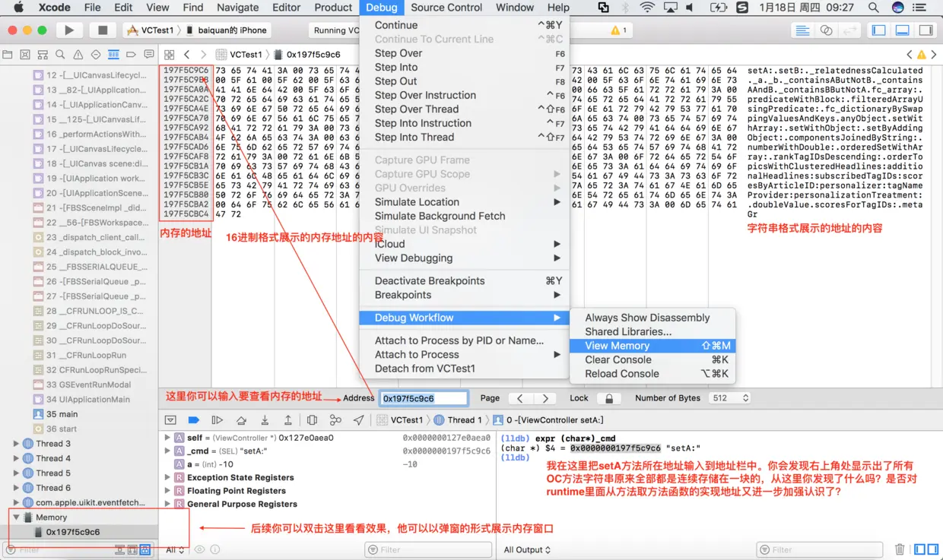Open the Source Control navigator icon
The width and height of the screenshot is (943, 560).
(x=26, y=55)
